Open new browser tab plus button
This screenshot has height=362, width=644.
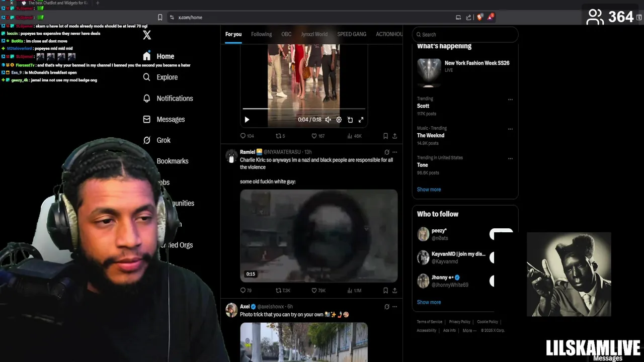pos(98,3)
